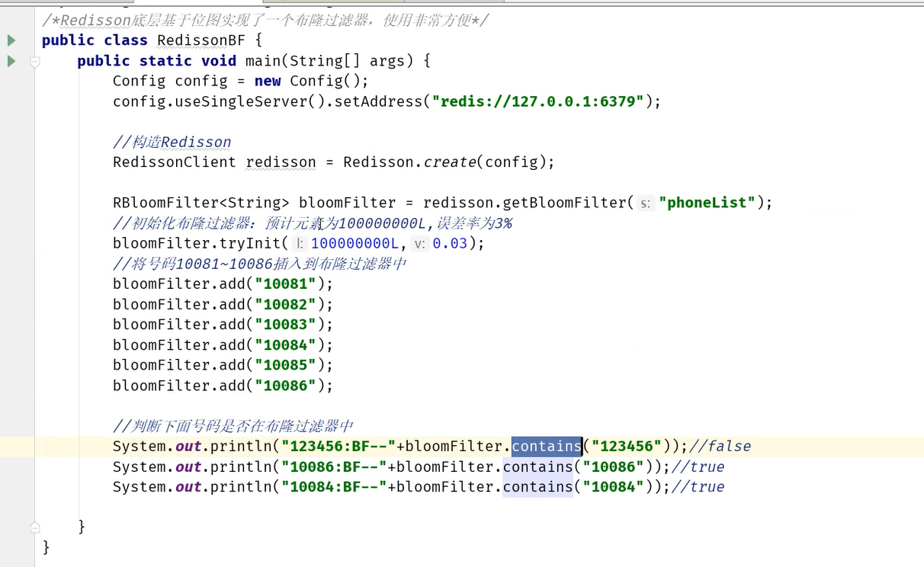Viewport: 924px width, 567px height.
Task: Click "contains" on the "10084:BF--" println line
Action: click(x=537, y=487)
